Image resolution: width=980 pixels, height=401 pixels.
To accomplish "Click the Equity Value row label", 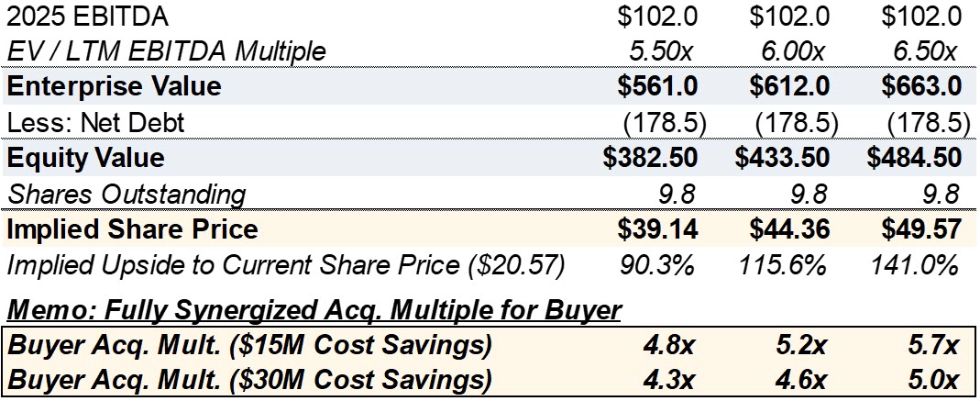I will coord(86,158).
